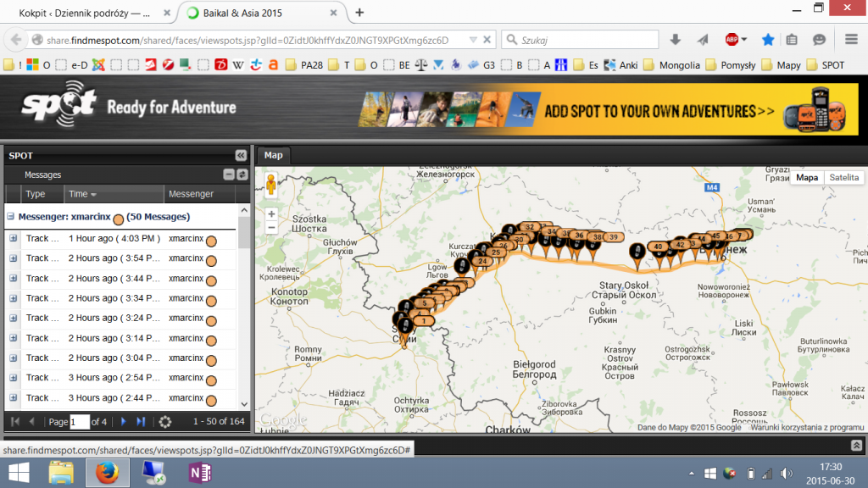Click the expand arrow at bottom right
This screenshot has height=488, width=868.
856,446
